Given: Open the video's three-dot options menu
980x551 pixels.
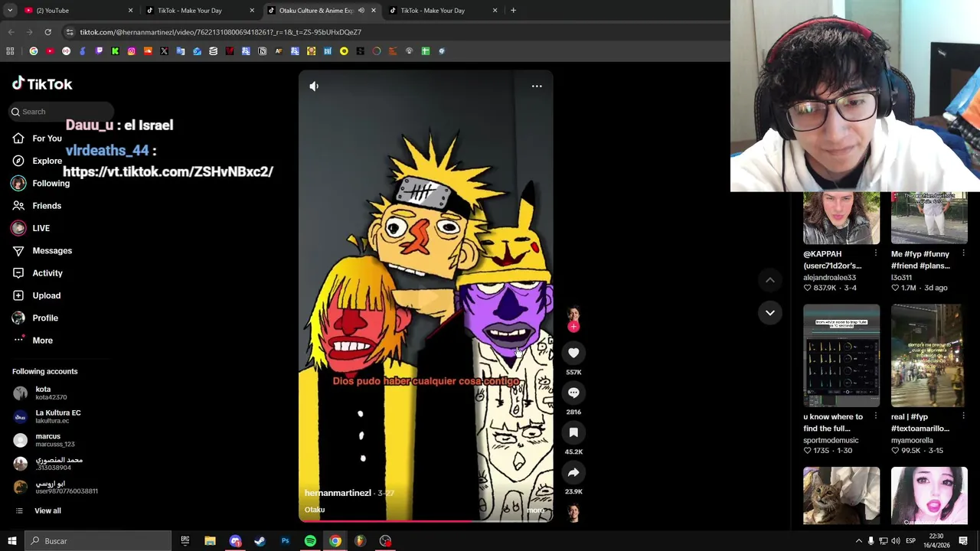Looking at the screenshot, I should tap(537, 86).
